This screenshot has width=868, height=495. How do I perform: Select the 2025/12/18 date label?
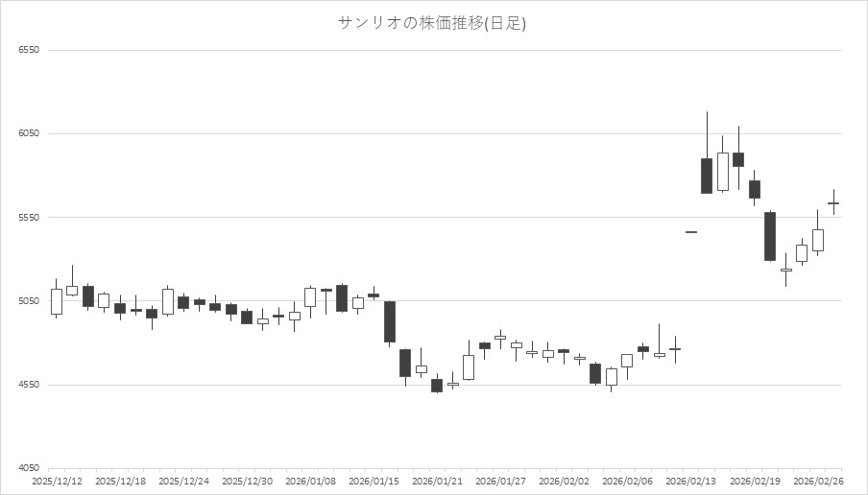[x=120, y=481]
